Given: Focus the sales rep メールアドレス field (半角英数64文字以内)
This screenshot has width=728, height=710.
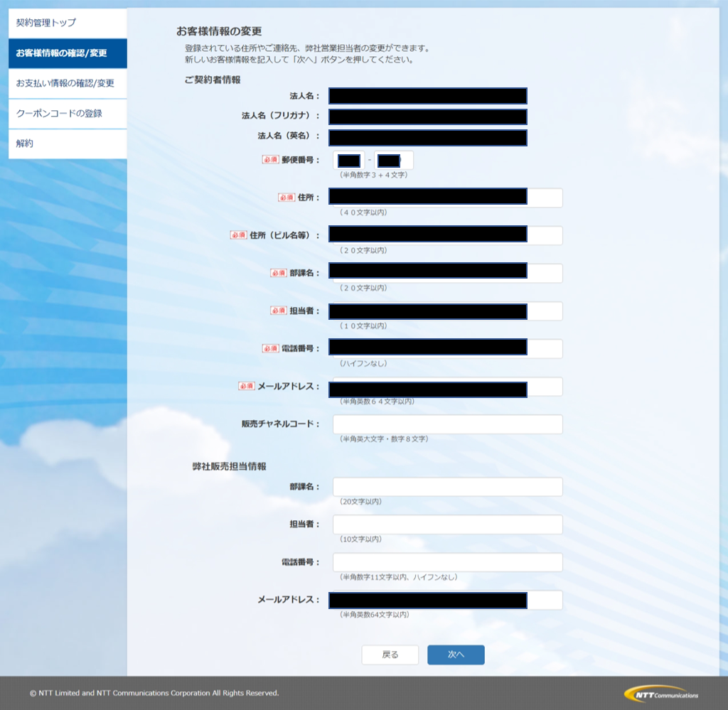Looking at the screenshot, I should pyautogui.click(x=448, y=600).
